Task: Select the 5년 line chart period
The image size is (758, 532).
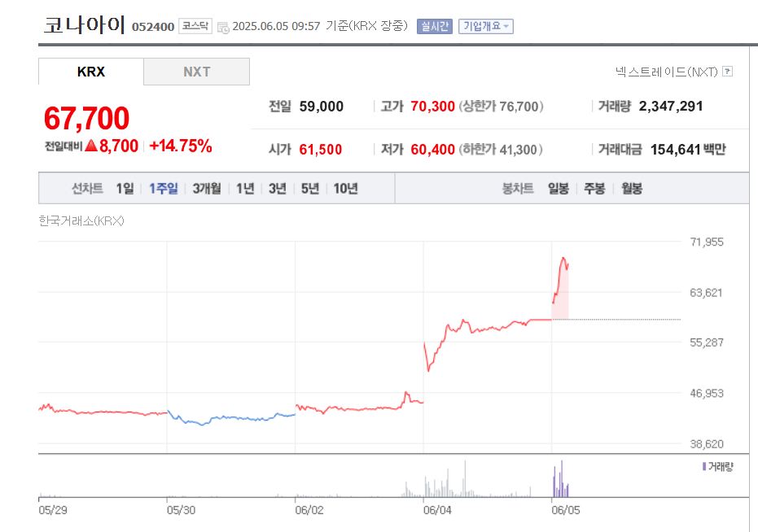Action: click(310, 189)
